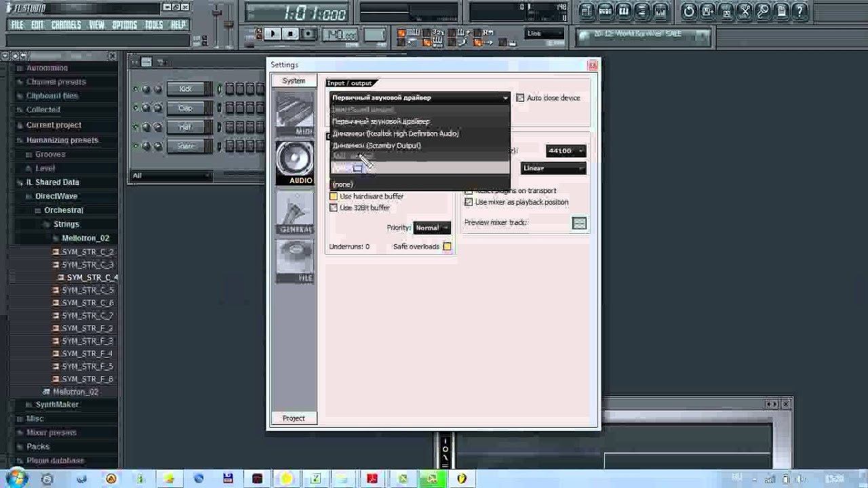Screen dimensions: 868x488
Task: Click the Stop transport button
Action: [x=291, y=34]
